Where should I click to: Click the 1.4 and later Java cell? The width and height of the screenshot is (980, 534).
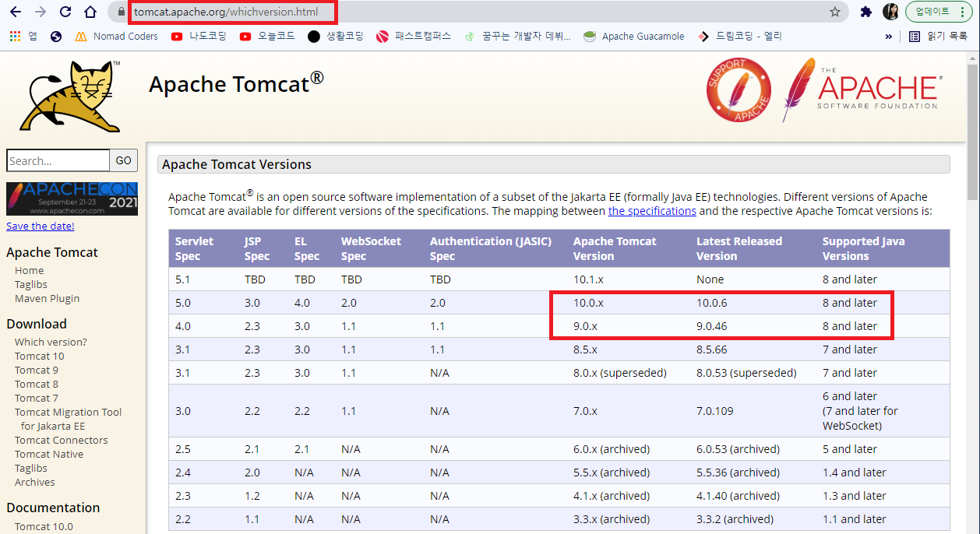(x=855, y=473)
